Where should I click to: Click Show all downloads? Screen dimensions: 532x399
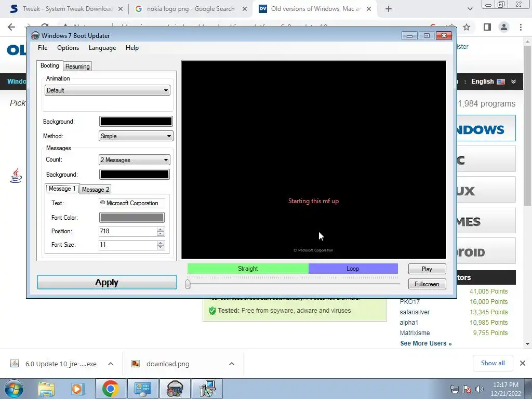tap(493, 363)
